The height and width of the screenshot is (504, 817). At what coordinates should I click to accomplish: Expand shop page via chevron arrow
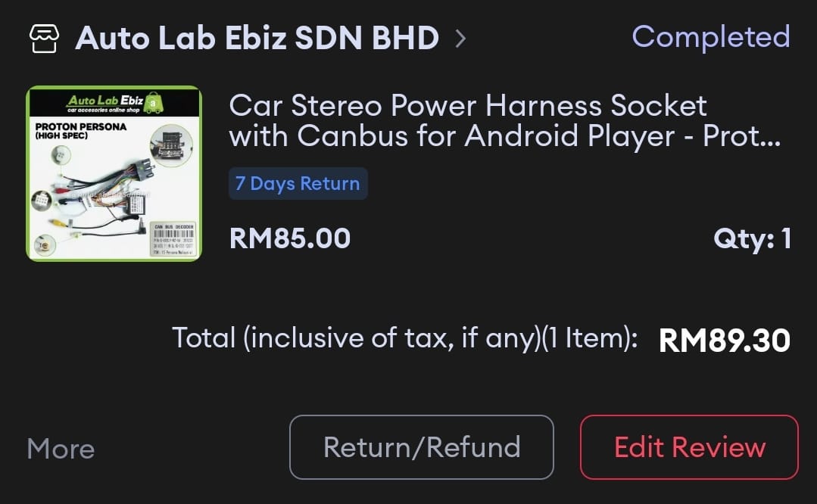click(460, 39)
